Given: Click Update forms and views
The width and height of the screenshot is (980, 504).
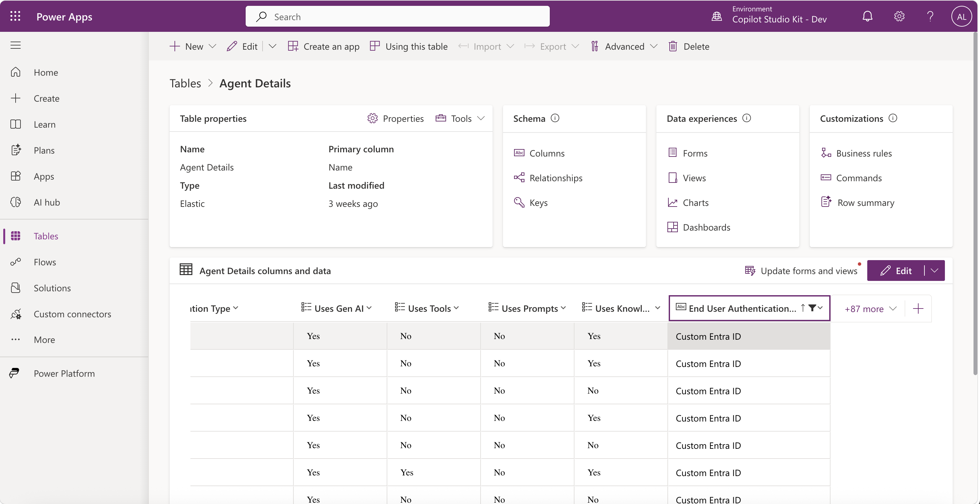Looking at the screenshot, I should tap(801, 271).
